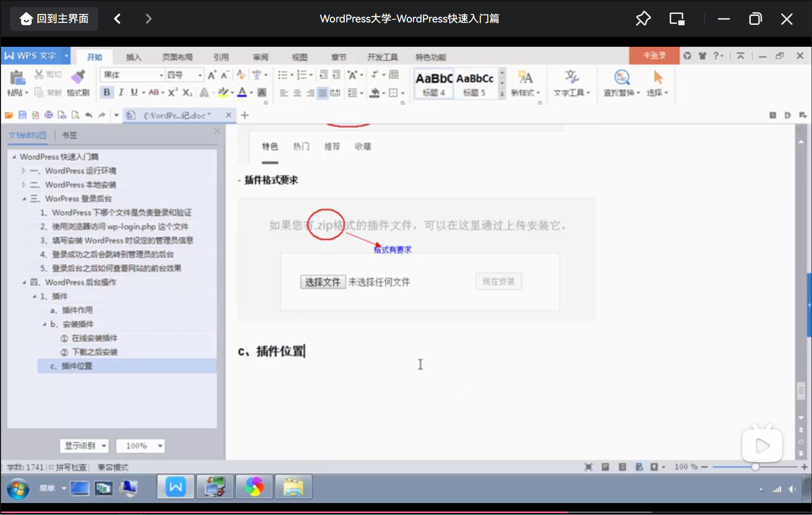Image resolution: width=812 pixels, height=515 pixels.
Task: Open the WPS 文字 application menu arrow
Action: pyautogui.click(x=66, y=56)
